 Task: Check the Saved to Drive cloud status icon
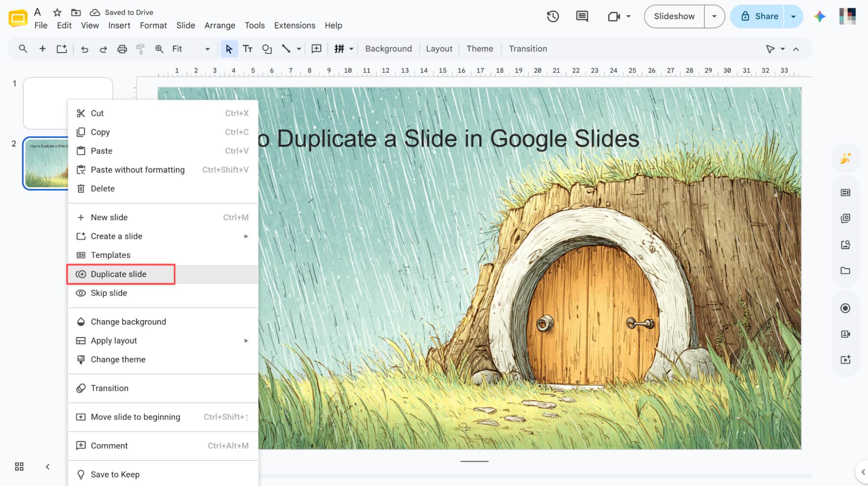click(95, 12)
